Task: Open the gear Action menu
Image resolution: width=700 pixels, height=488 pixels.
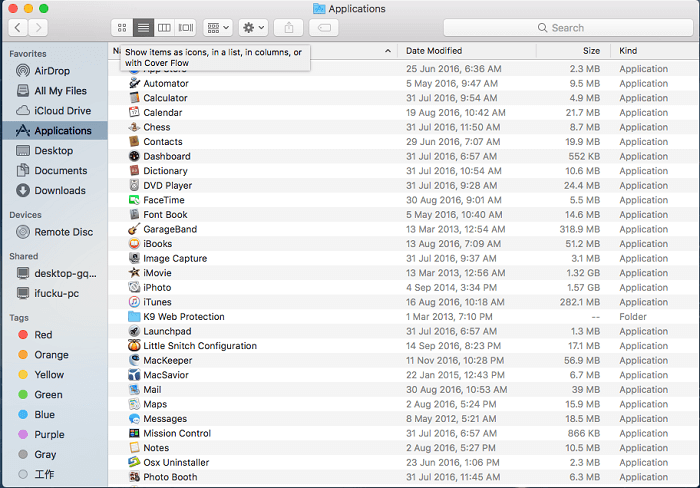Action: [x=253, y=28]
